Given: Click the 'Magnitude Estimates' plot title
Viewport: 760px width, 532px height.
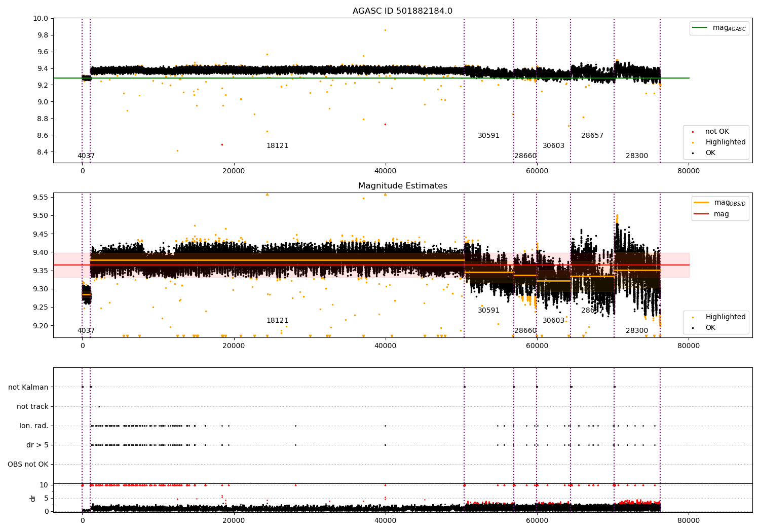Looking at the screenshot, I should coord(402,186).
